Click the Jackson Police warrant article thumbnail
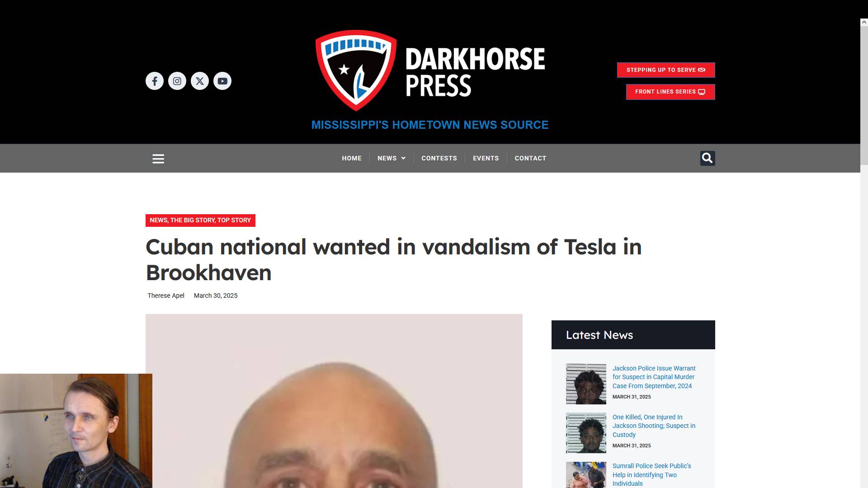Image resolution: width=868 pixels, height=488 pixels. pos(586,384)
